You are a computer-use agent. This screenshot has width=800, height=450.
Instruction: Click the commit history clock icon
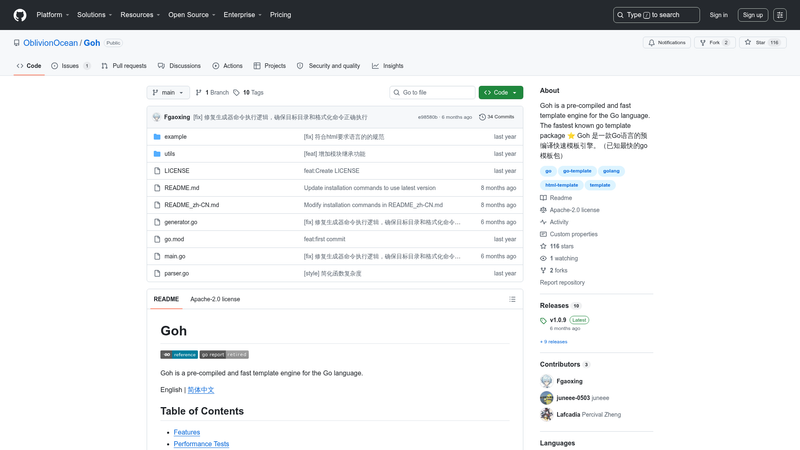482,117
